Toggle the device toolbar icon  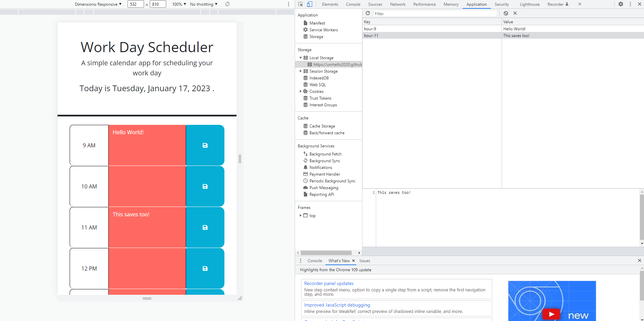(x=310, y=4)
